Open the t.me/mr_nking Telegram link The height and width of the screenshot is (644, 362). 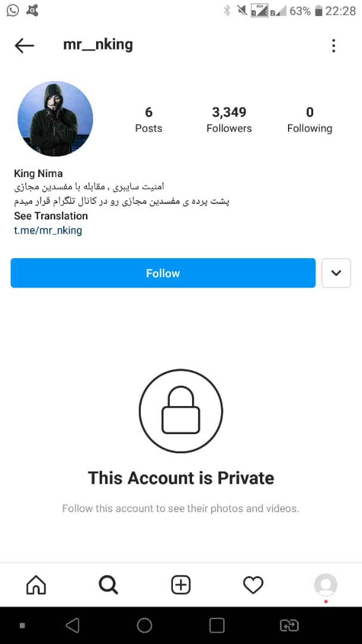(48, 230)
